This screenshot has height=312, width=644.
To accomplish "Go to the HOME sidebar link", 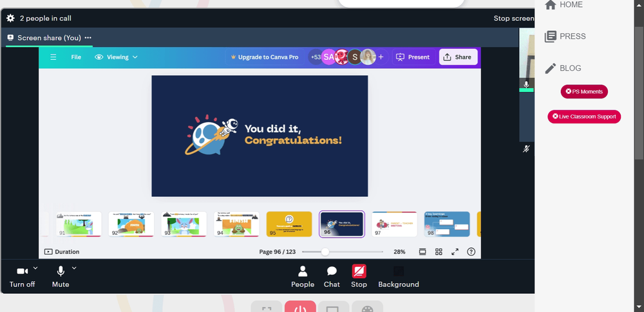I will coord(563,5).
